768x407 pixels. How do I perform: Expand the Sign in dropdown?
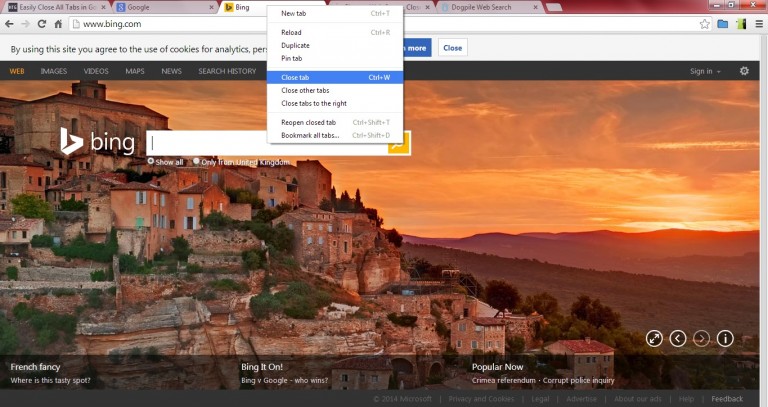(705, 71)
